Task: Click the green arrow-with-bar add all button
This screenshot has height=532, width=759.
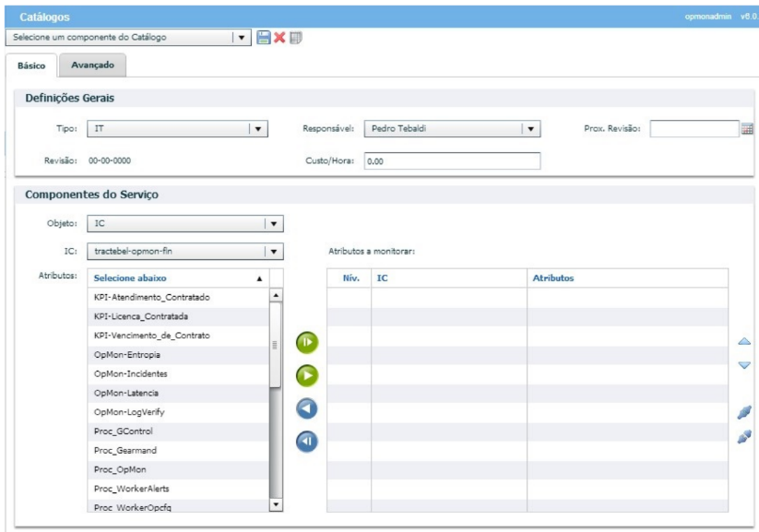Action: (x=307, y=342)
